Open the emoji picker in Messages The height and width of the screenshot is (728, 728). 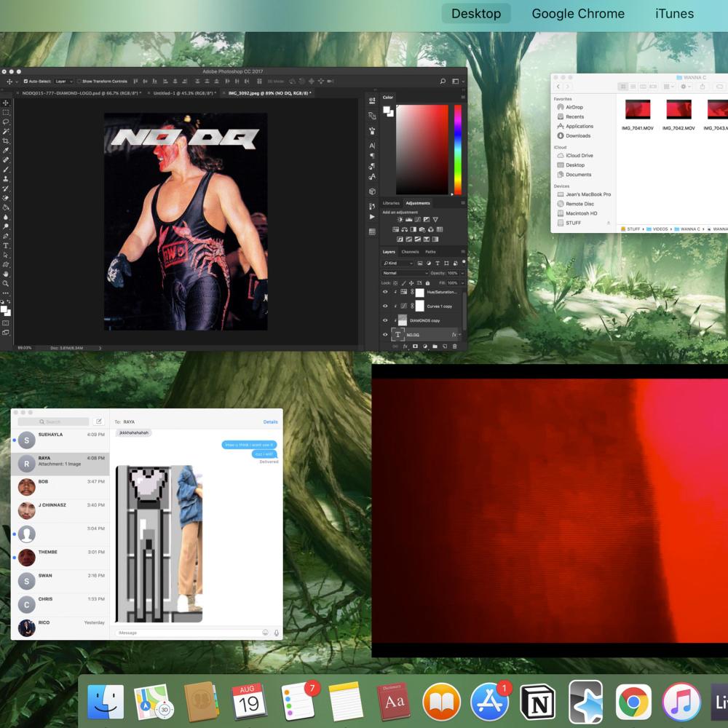coord(265,633)
